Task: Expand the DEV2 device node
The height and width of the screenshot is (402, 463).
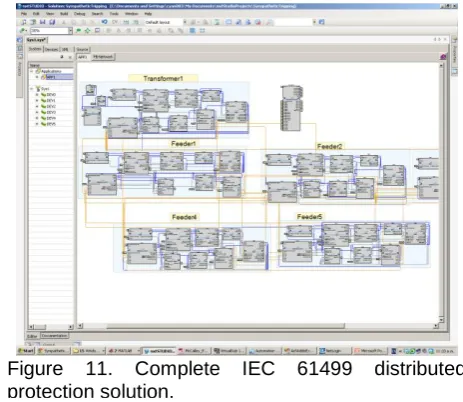Action: coord(37,106)
